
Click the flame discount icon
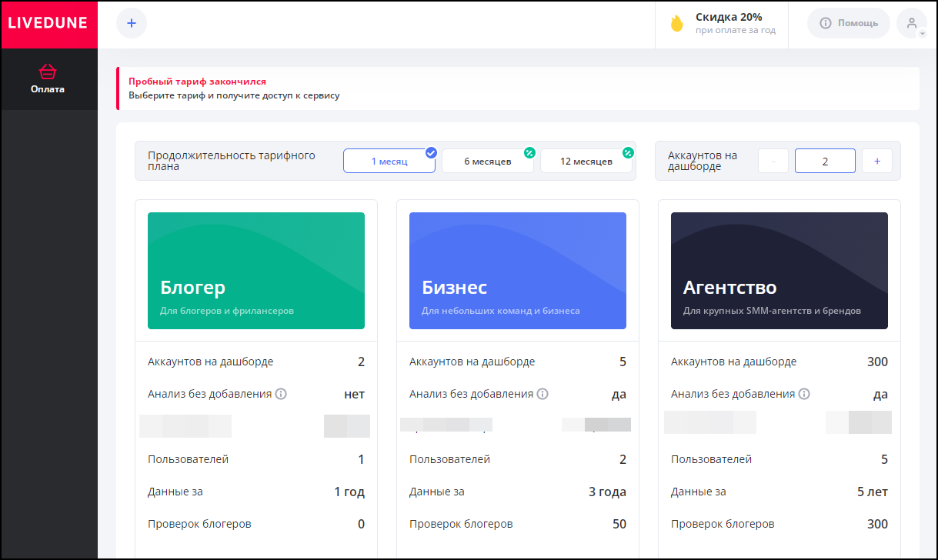click(x=676, y=23)
